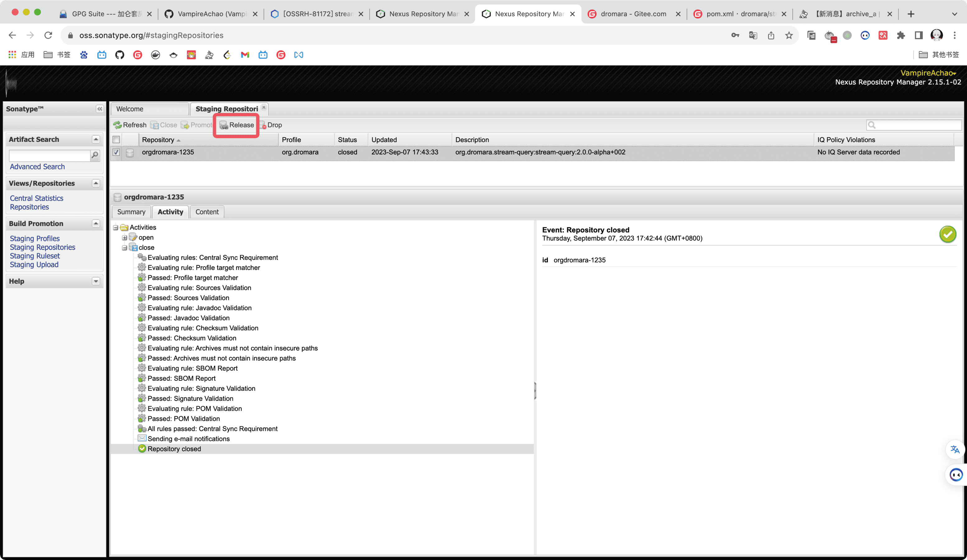This screenshot has width=967, height=560.
Task: Switch to the Summary tab
Action: pos(131,212)
